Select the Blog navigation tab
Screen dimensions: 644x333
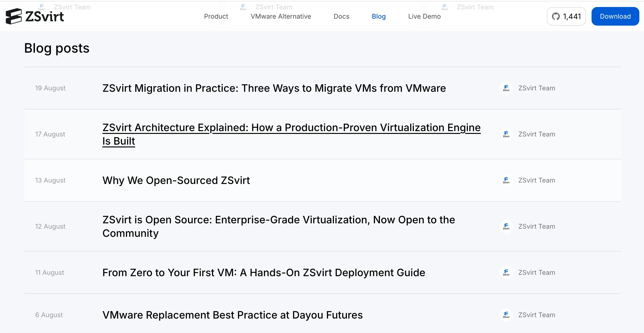point(378,17)
